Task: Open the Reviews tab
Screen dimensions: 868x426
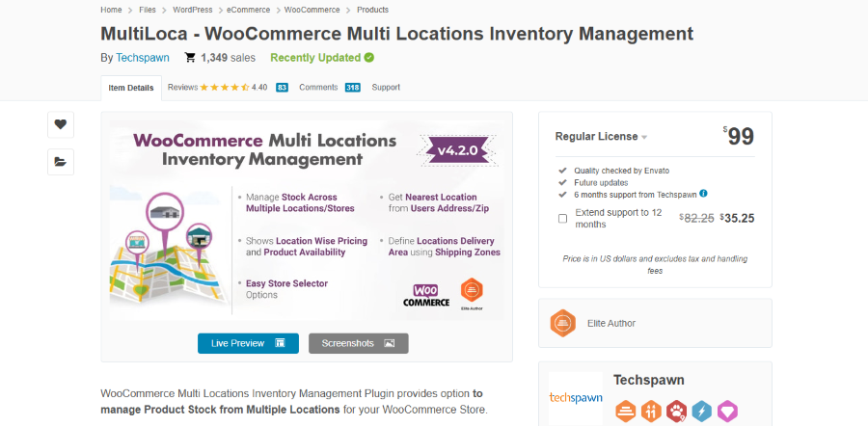Action: click(x=182, y=88)
